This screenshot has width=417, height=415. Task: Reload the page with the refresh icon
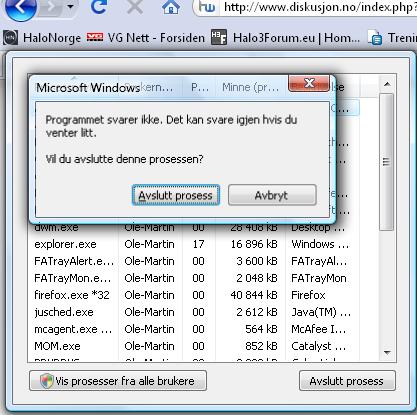click(99, 7)
